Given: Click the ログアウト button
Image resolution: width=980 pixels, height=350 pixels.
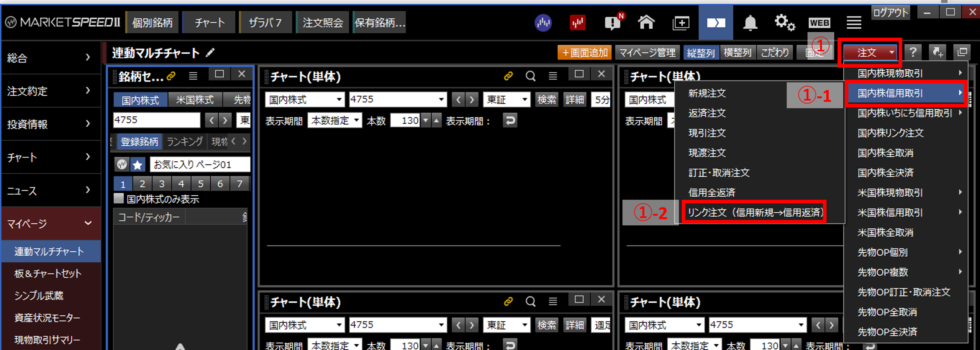Looking at the screenshot, I should [x=891, y=13].
